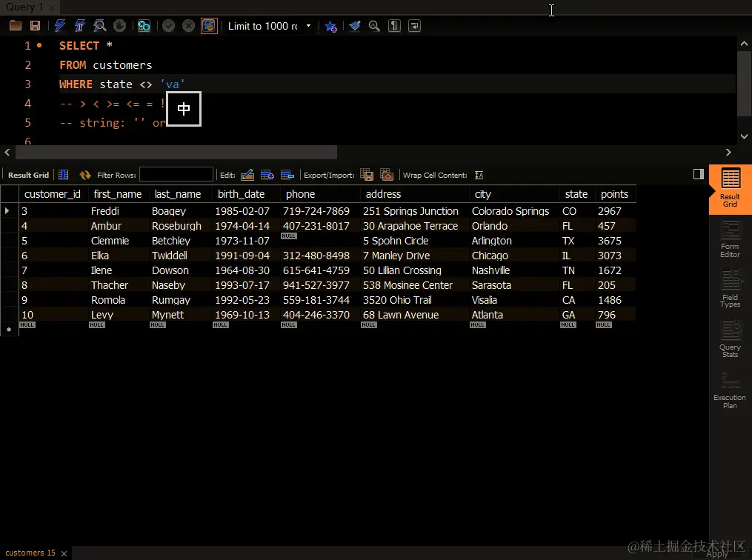Toggle continue-on-error execution mode
The width and height of the screenshot is (752, 560).
[144, 26]
